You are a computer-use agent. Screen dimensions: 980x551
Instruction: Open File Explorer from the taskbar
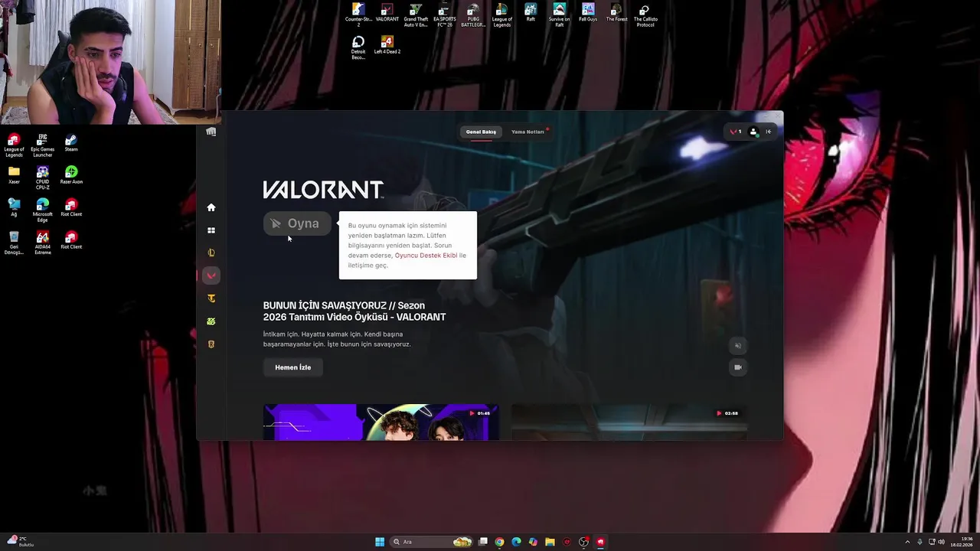point(550,542)
